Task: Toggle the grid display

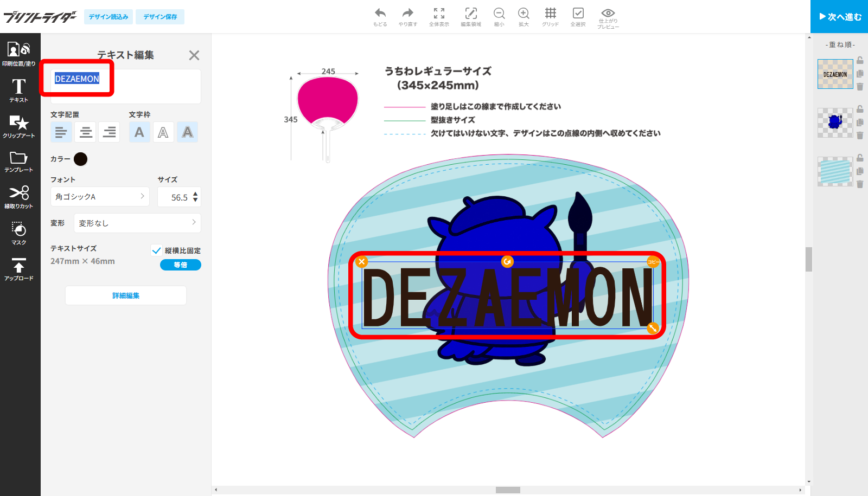Action: (x=550, y=17)
